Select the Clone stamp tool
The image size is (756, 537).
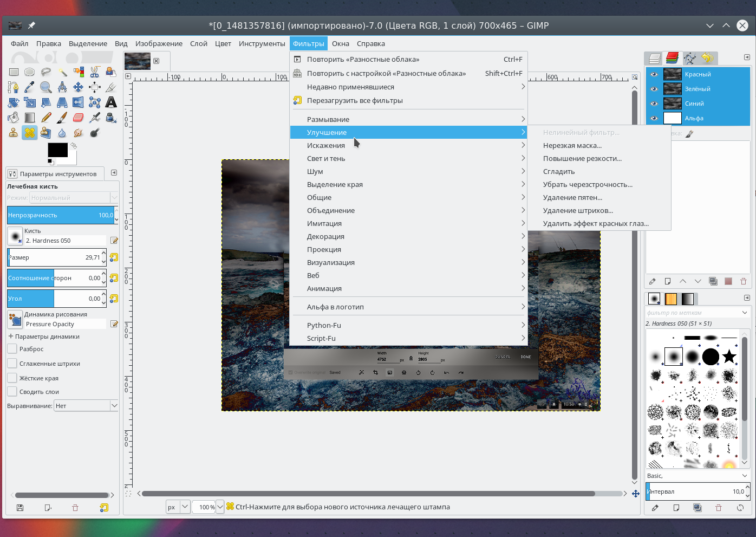pos(14,132)
